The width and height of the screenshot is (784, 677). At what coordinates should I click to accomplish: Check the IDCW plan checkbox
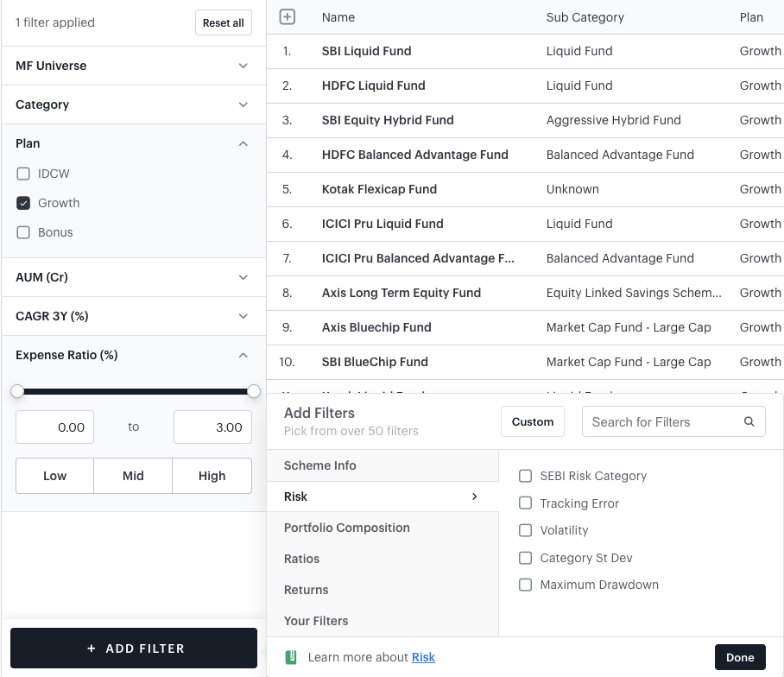23,174
